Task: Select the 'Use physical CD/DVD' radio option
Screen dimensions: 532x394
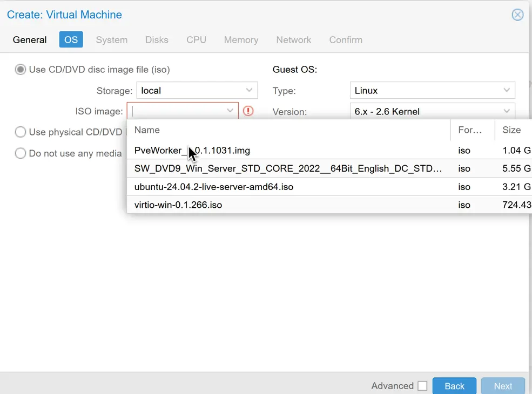Action: (x=20, y=132)
